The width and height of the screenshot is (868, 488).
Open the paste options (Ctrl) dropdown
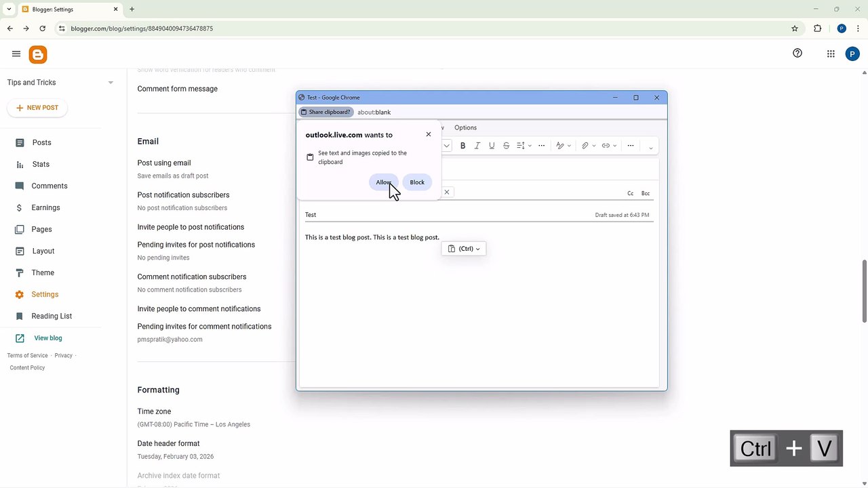click(x=464, y=249)
